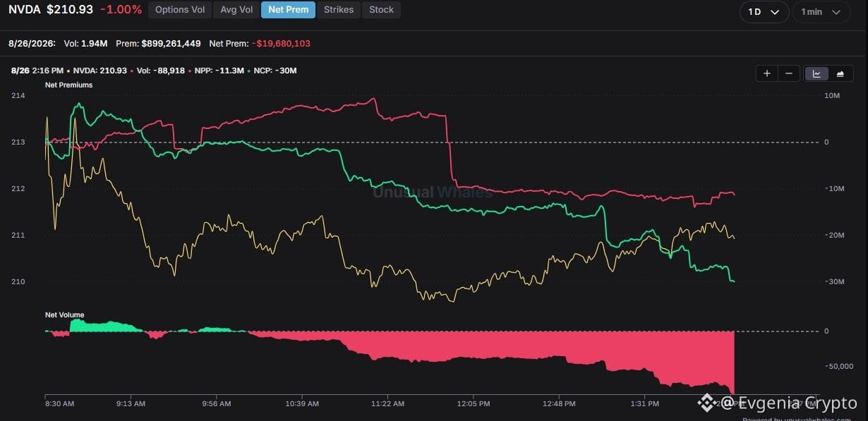Expand the 1 min interval dropdown
868x421 pixels.
click(821, 12)
